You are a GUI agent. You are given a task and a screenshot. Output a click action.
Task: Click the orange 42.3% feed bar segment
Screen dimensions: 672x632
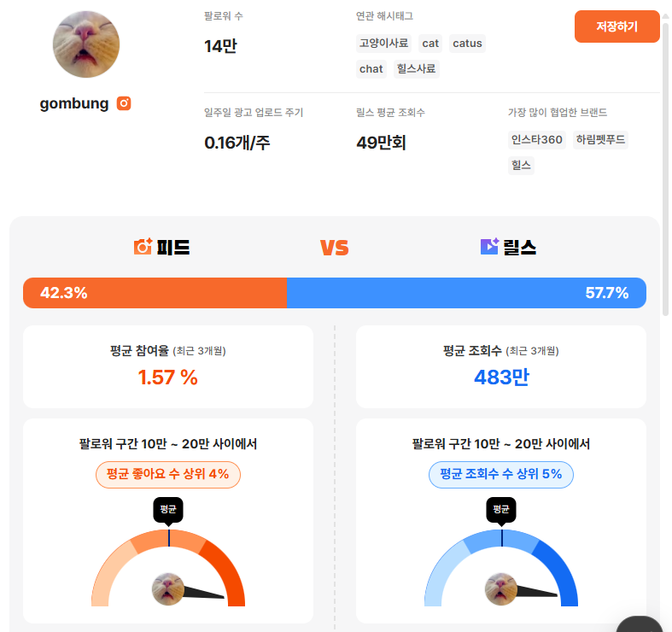coord(155,293)
